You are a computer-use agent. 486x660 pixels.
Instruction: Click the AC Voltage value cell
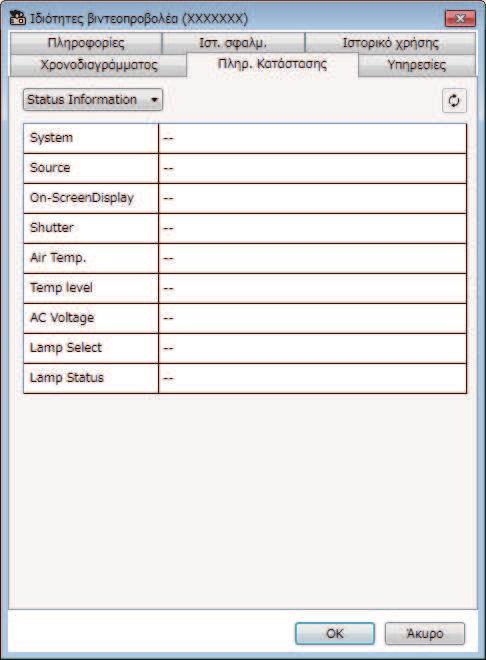(313, 318)
